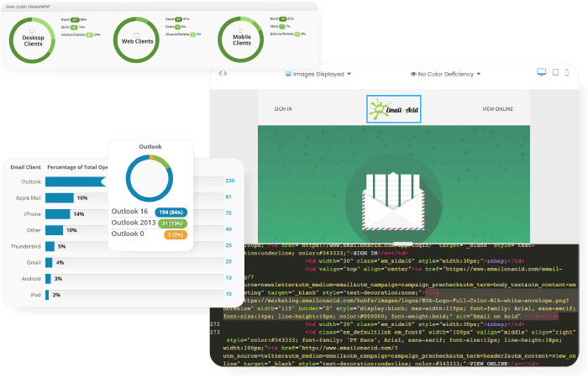Viewport: 588px width, 378px height.
Task: Click the Outlook open count 230
Action: click(x=230, y=181)
